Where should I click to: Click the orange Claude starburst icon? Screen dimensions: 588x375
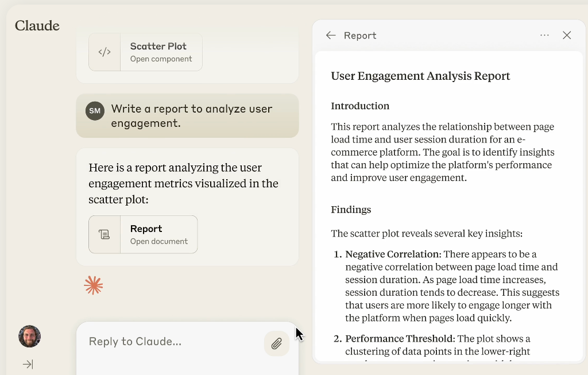click(x=94, y=285)
